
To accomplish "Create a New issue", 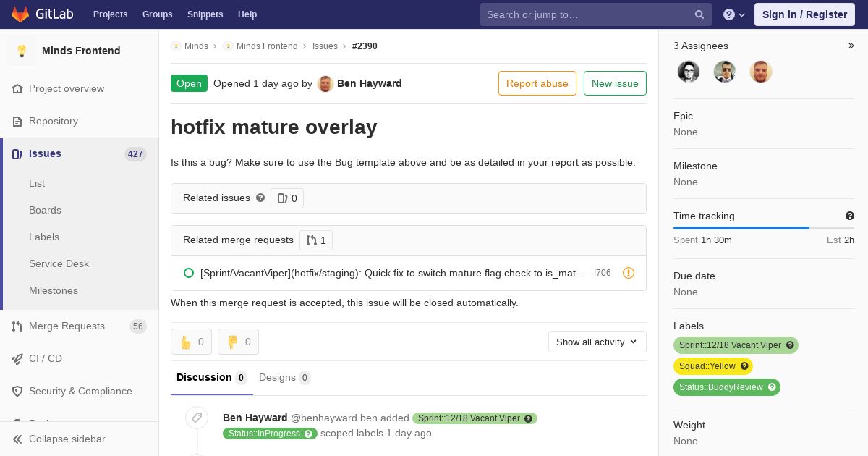I will (615, 83).
